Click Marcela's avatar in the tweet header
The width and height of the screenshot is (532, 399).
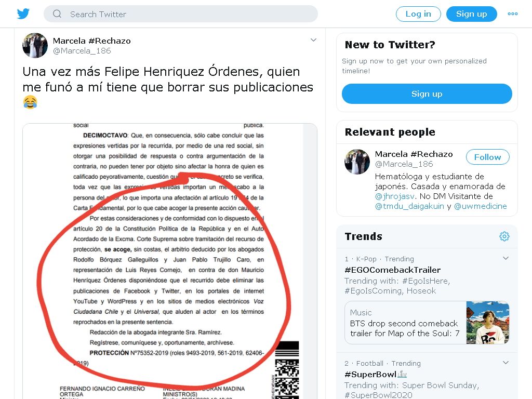tap(35, 46)
